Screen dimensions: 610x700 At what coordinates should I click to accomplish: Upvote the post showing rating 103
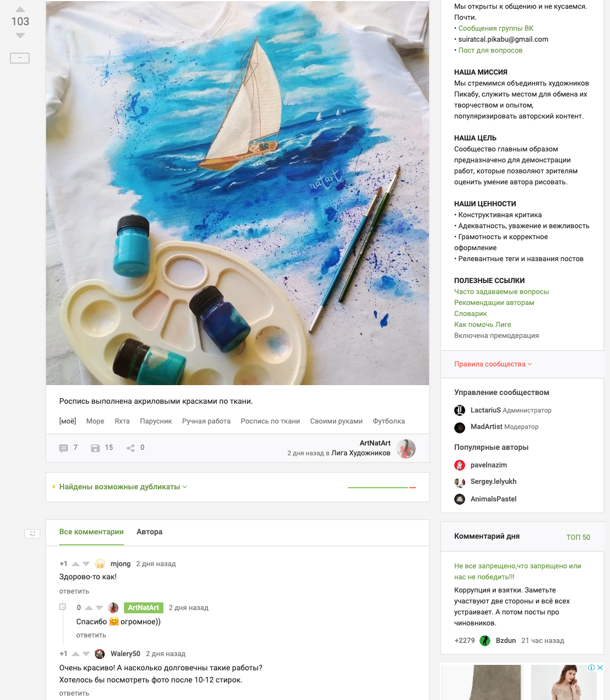click(x=20, y=9)
